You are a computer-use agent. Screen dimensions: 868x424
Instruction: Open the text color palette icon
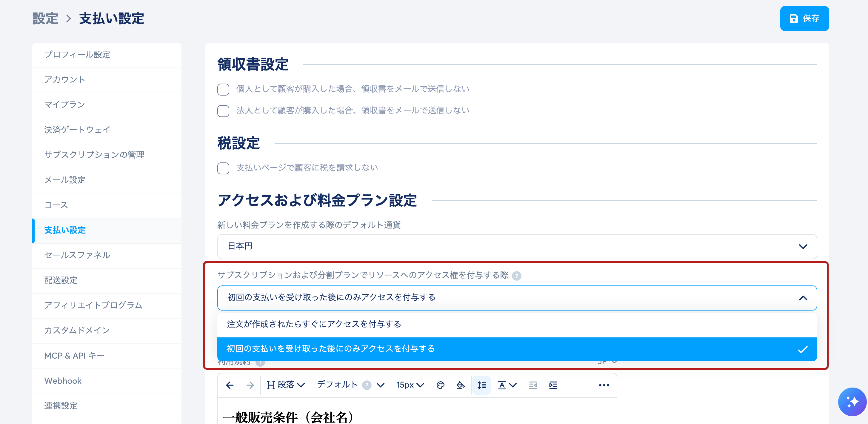[x=440, y=385]
